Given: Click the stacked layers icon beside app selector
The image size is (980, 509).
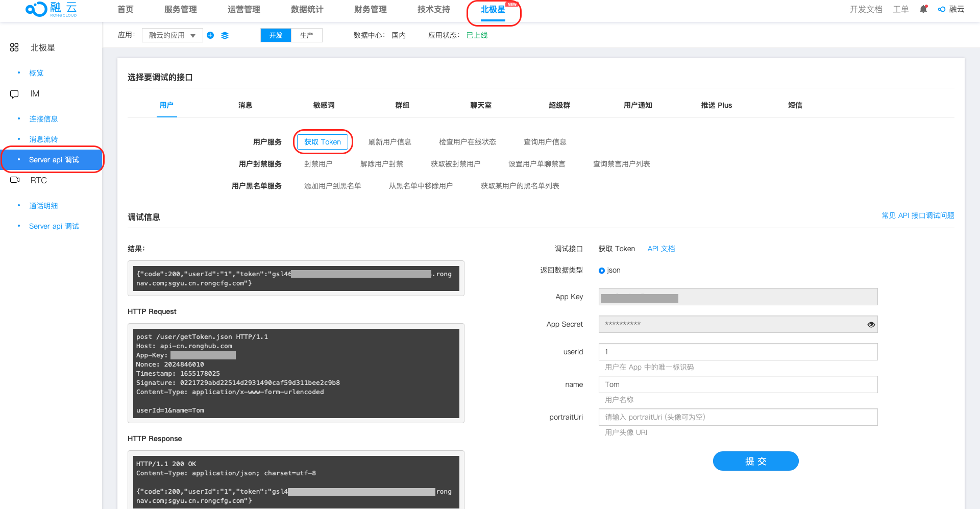Looking at the screenshot, I should (x=225, y=35).
